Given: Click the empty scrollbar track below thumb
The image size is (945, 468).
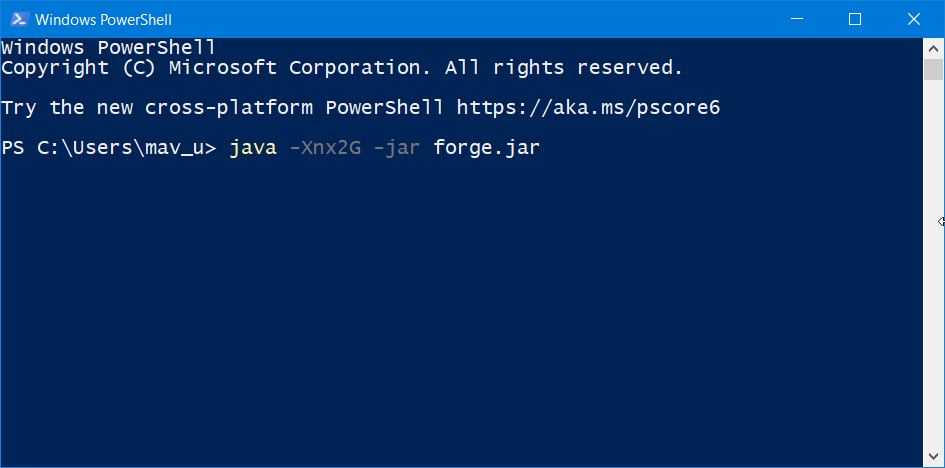Looking at the screenshot, I should 933,263.
